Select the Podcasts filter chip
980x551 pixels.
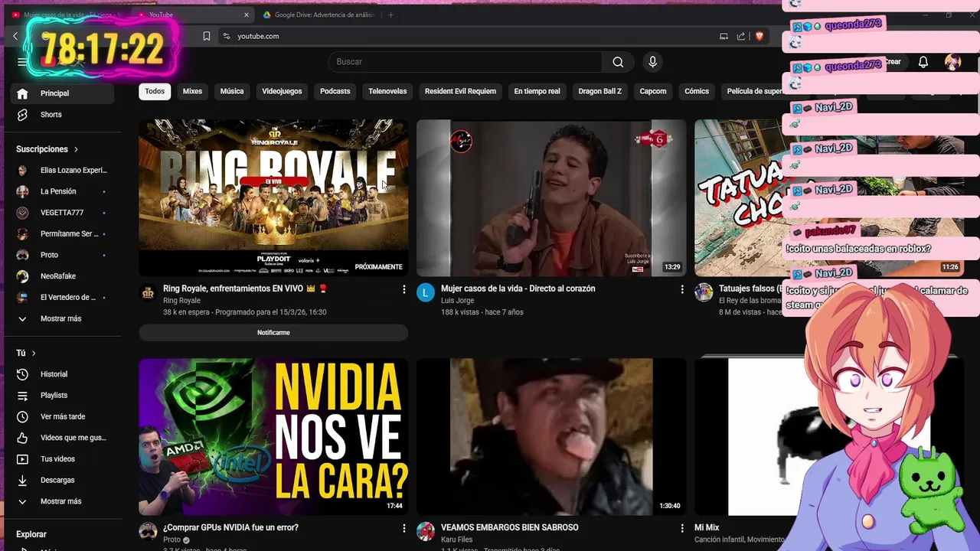(x=335, y=91)
